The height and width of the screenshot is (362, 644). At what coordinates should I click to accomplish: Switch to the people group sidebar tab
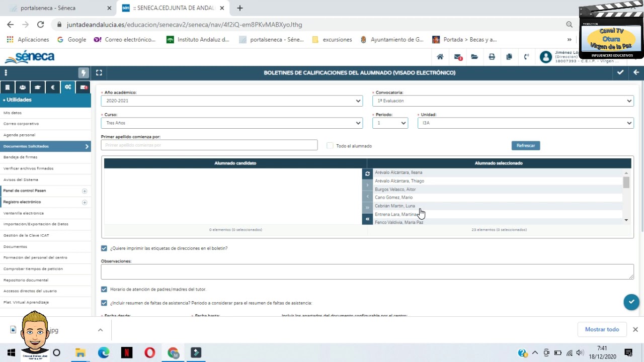[x=23, y=87]
